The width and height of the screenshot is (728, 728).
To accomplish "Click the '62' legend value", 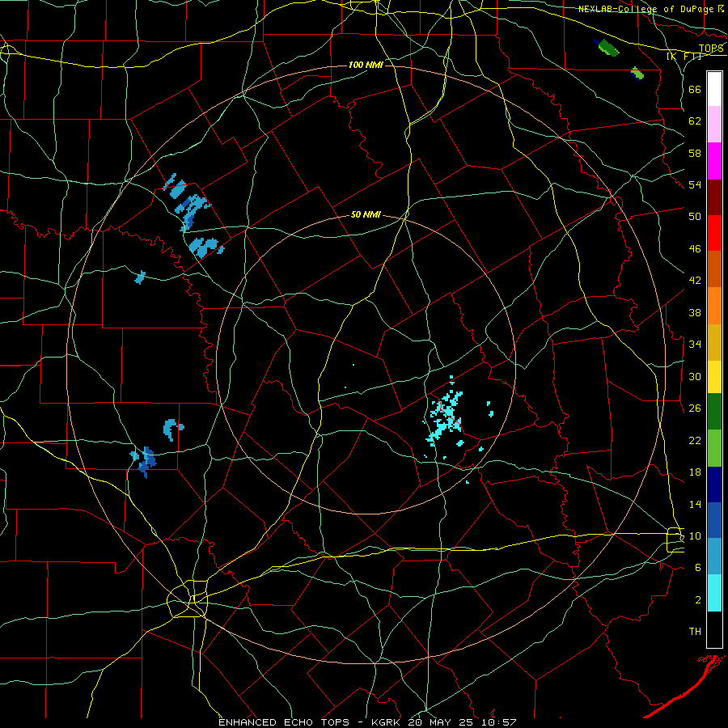I will coord(695,121).
